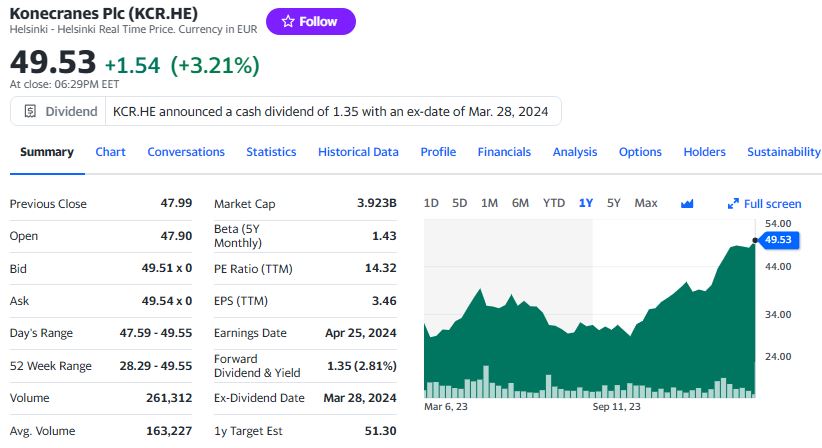Go to the Statistics tab
The image size is (822, 448).
pos(271,152)
